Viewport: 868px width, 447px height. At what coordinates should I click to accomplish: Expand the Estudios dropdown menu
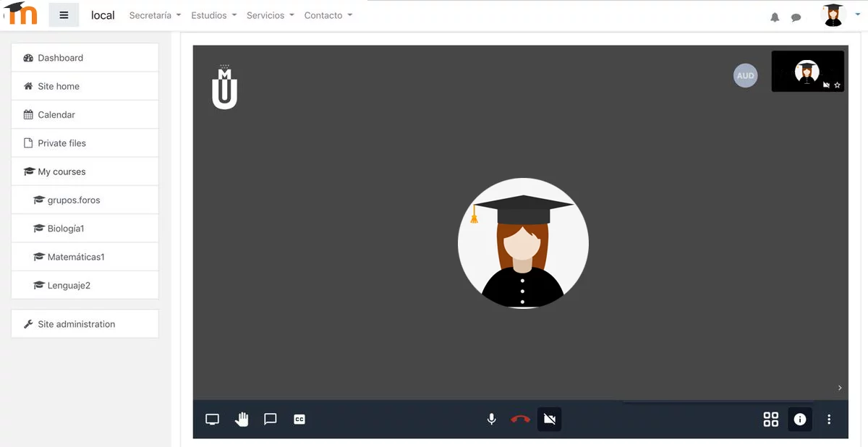pos(213,15)
